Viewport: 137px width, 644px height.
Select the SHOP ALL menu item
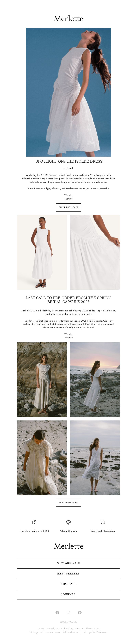click(x=68, y=584)
